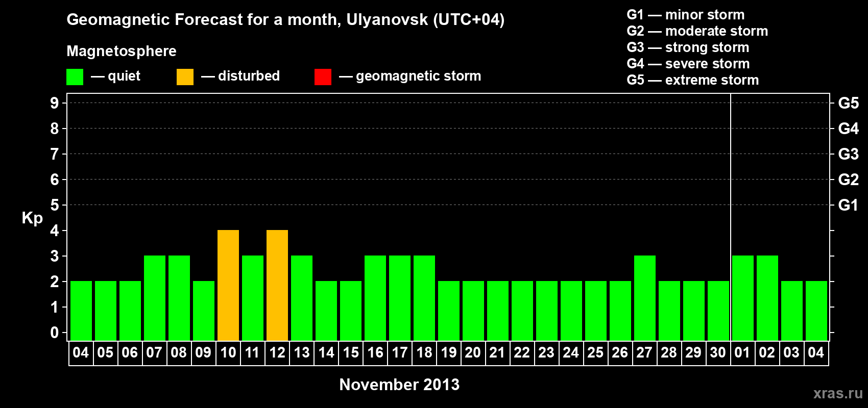Click the orange disturbed legend swatch

coord(185,77)
